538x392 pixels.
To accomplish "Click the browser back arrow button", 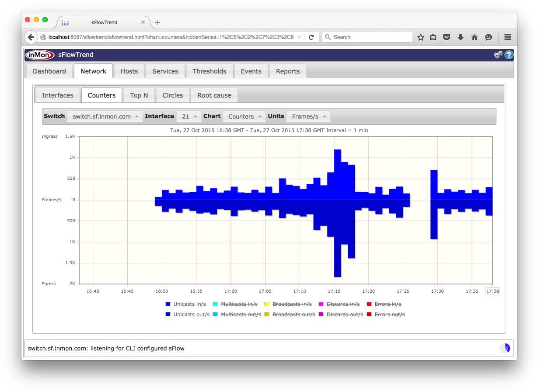I will point(31,37).
